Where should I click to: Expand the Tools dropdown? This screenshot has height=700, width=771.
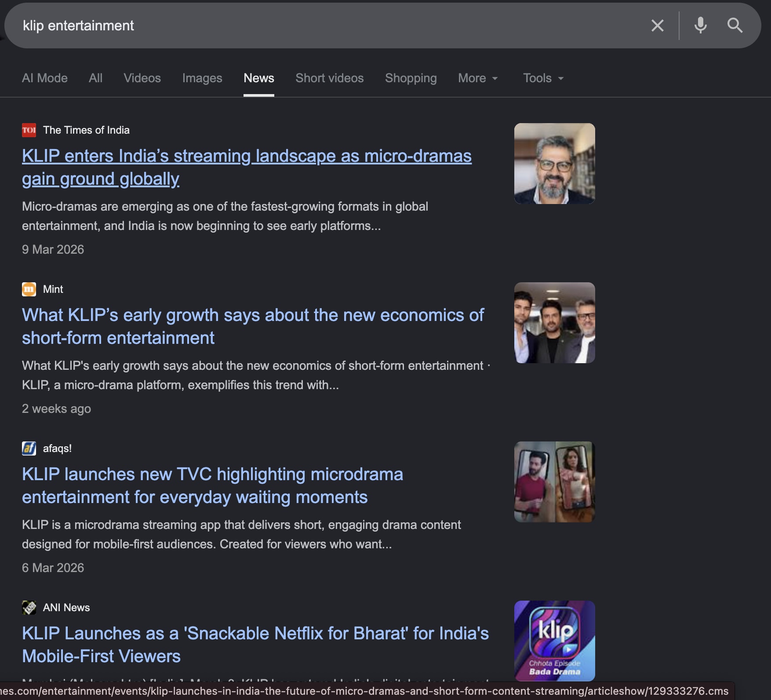point(543,78)
